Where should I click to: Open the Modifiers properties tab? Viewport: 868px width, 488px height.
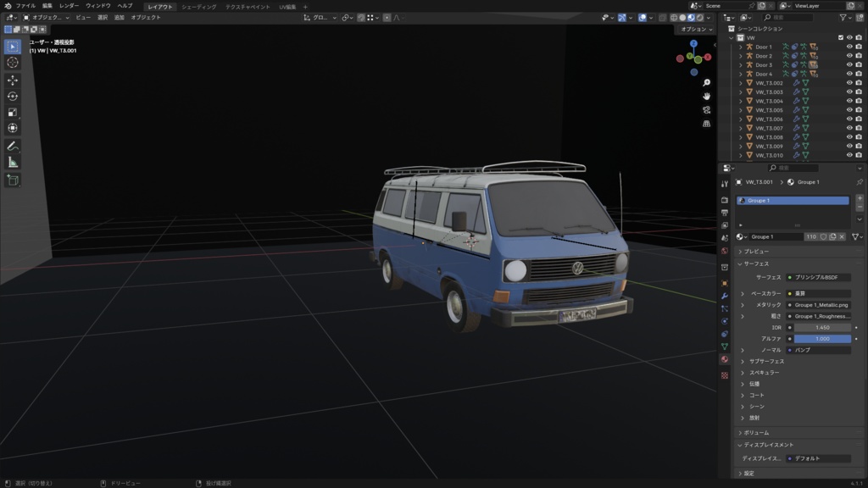pos(725,296)
